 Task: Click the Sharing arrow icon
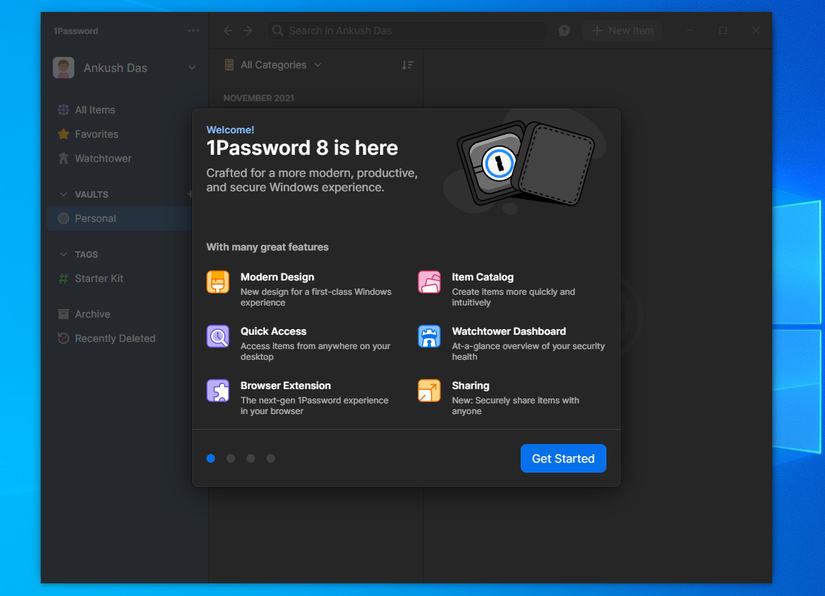(x=429, y=390)
